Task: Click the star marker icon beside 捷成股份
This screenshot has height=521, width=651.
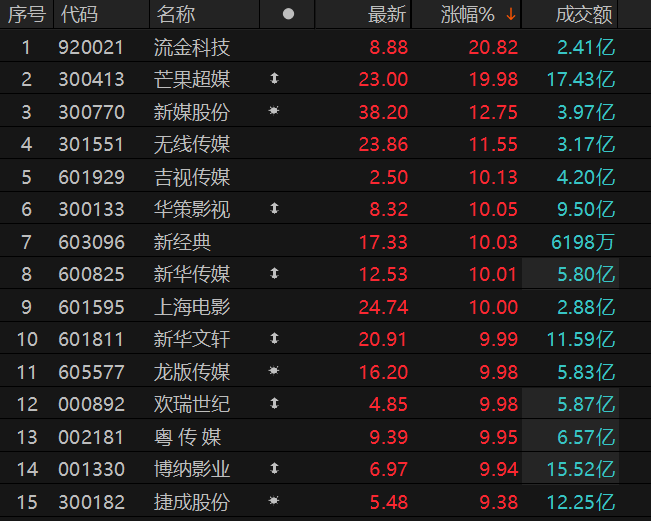Action: (274, 501)
